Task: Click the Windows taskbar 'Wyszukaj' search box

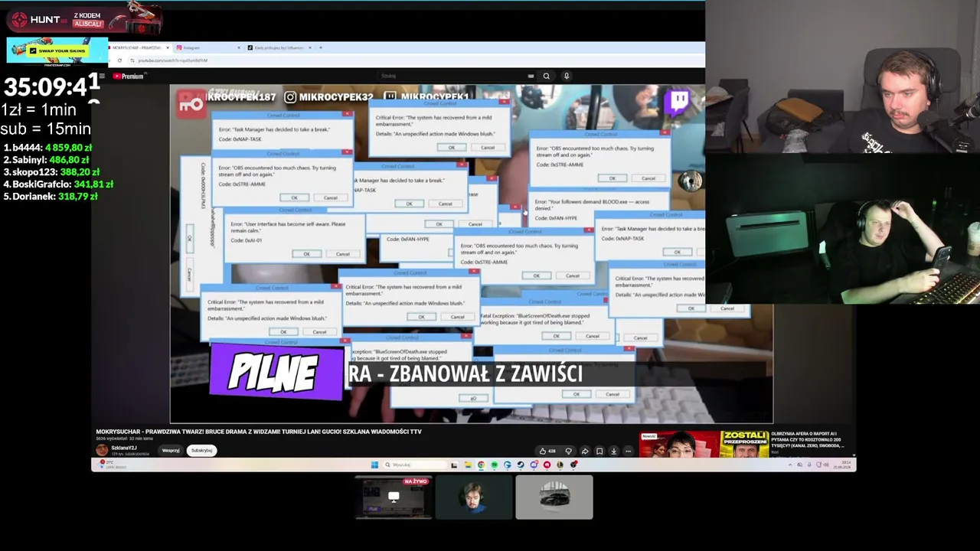Action: click(415, 465)
